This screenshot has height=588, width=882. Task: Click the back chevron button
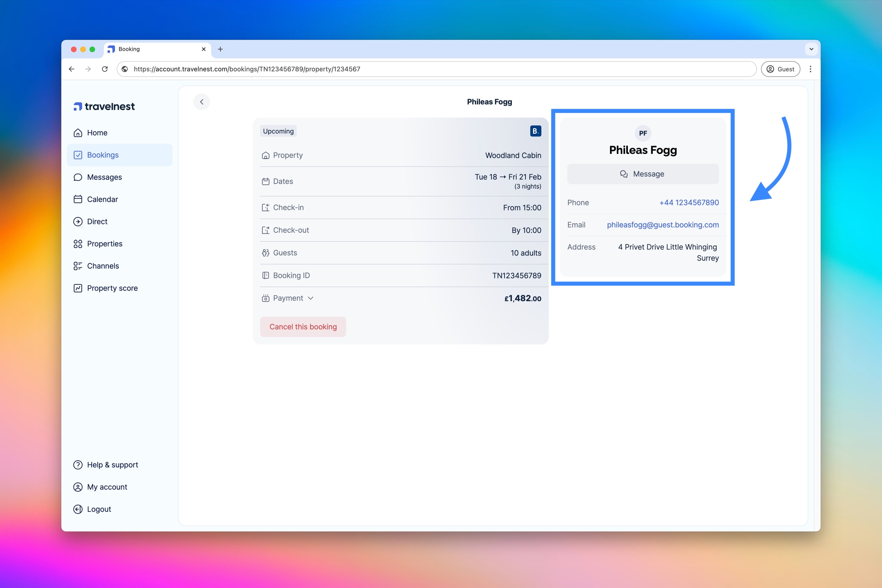tap(202, 102)
